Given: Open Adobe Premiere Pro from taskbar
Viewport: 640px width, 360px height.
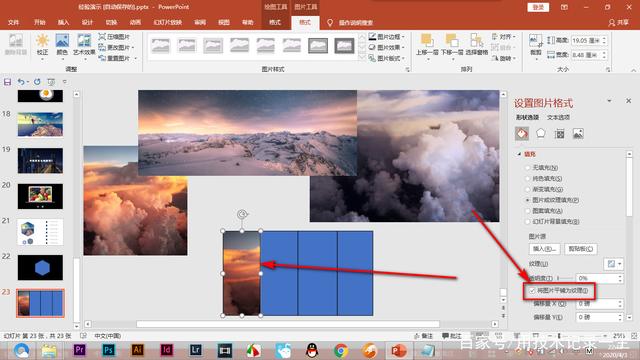Looking at the screenshot, I should (x=80, y=350).
